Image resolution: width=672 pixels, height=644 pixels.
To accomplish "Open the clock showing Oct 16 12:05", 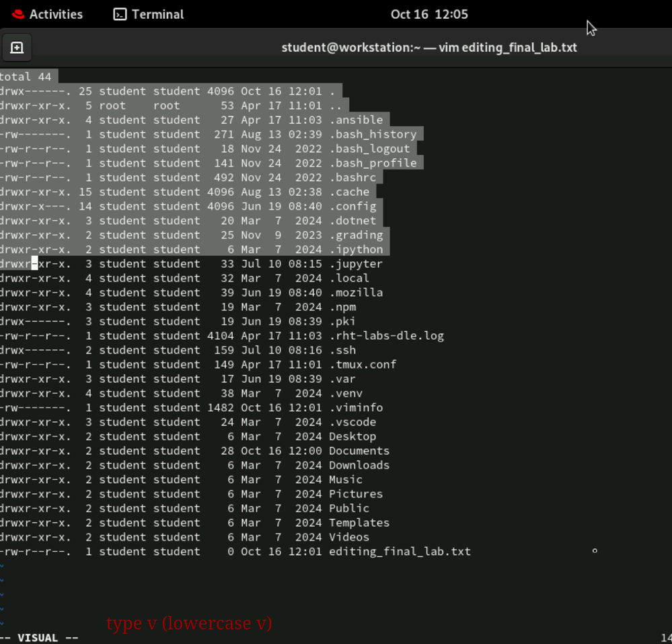I will (x=429, y=14).
